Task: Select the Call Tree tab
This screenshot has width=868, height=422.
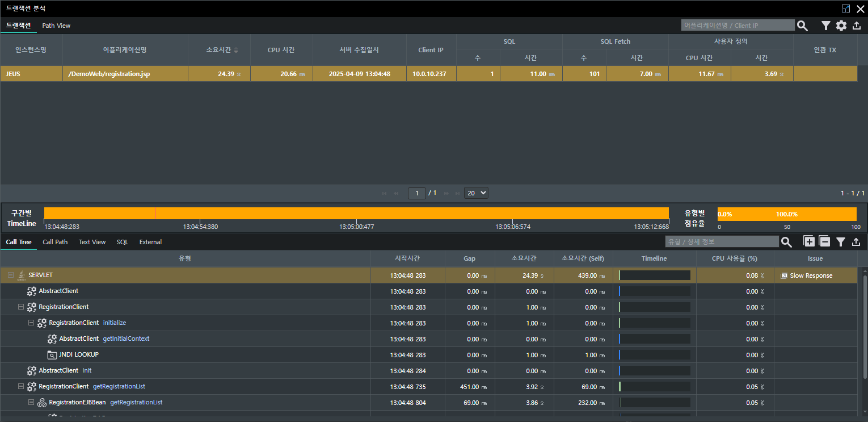Action: (19, 242)
